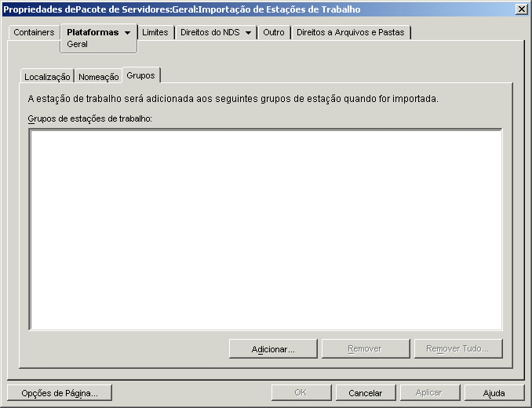Click the Aplicar button
This screenshot has width=532, height=408.
[429, 393]
